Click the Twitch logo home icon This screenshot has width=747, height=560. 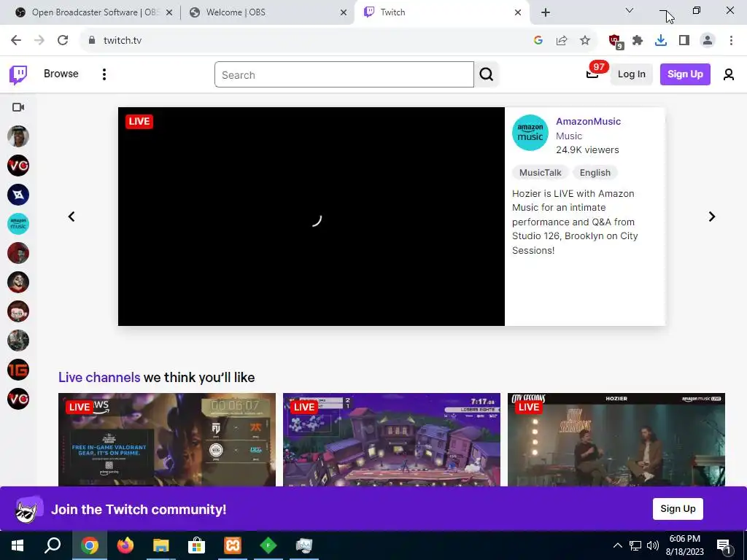point(18,74)
